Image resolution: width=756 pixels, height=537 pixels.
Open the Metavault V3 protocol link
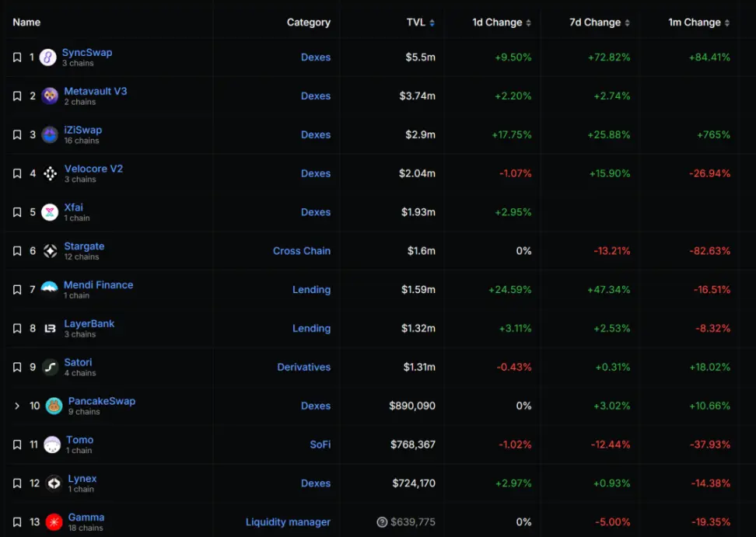96,91
